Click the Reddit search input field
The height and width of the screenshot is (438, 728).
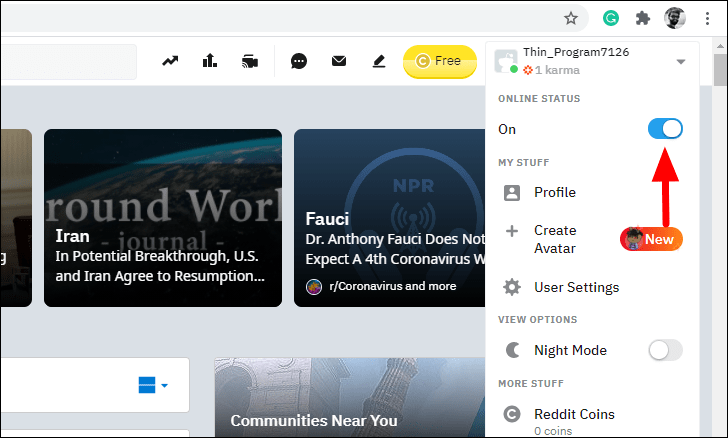pos(69,61)
